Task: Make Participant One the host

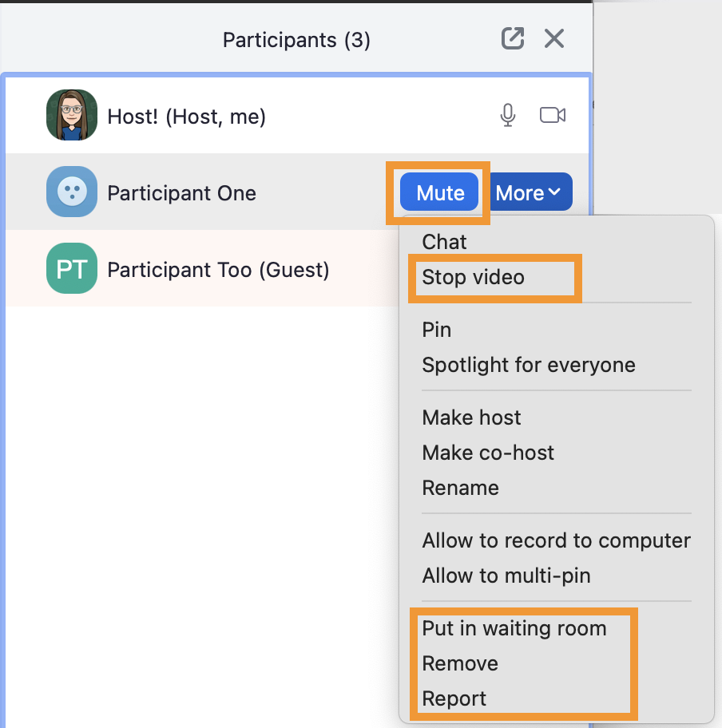Action: tap(471, 417)
